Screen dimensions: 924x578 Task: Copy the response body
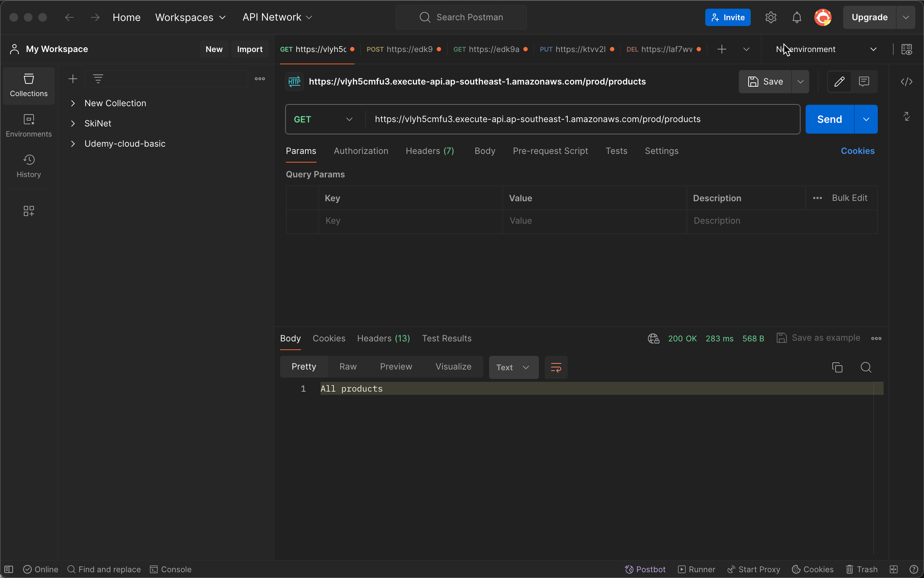point(837,367)
